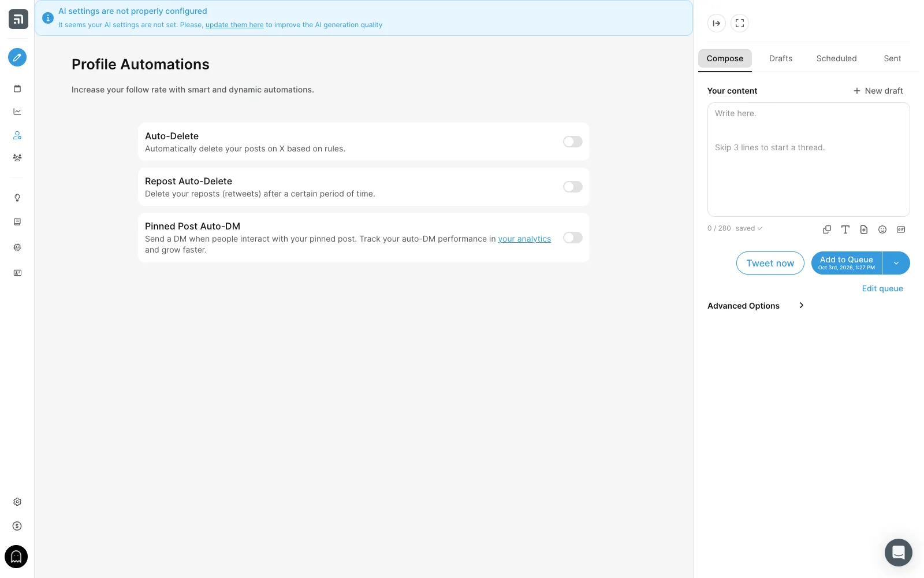924x578 pixels.
Task: Open the compose pencil icon in the sidebar
Action: pyautogui.click(x=17, y=57)
